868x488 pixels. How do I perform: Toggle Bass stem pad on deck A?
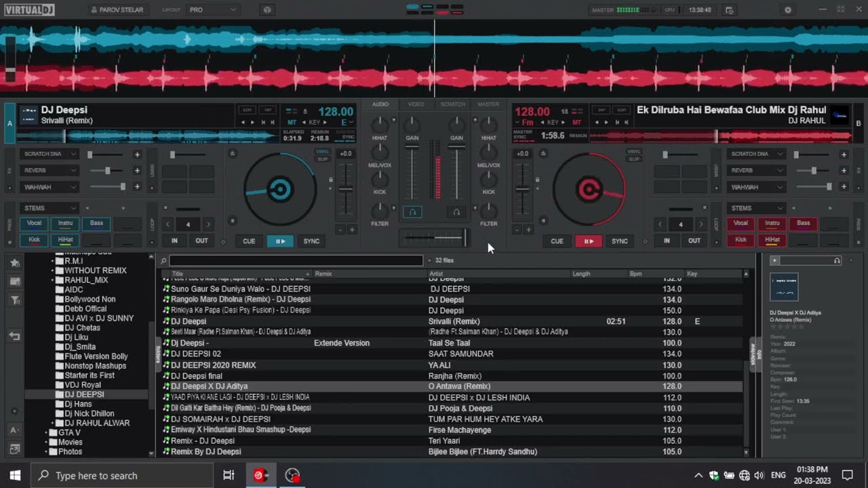97,223
